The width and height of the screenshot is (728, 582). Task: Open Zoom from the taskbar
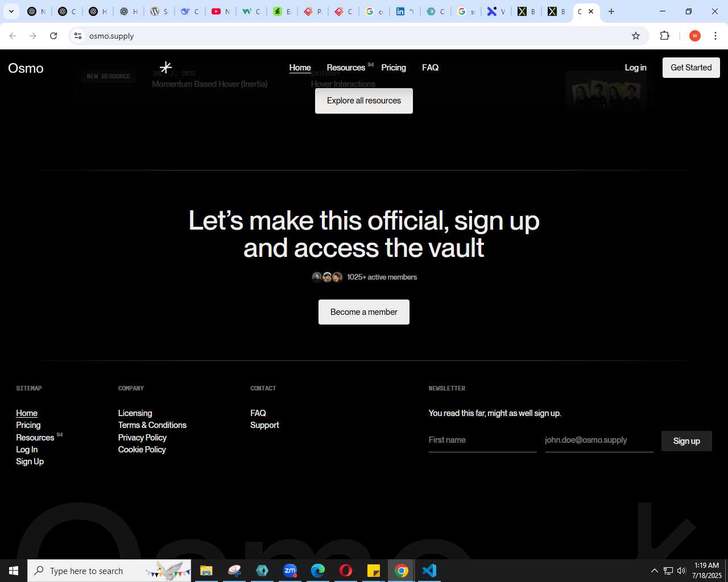coord(290,571)
